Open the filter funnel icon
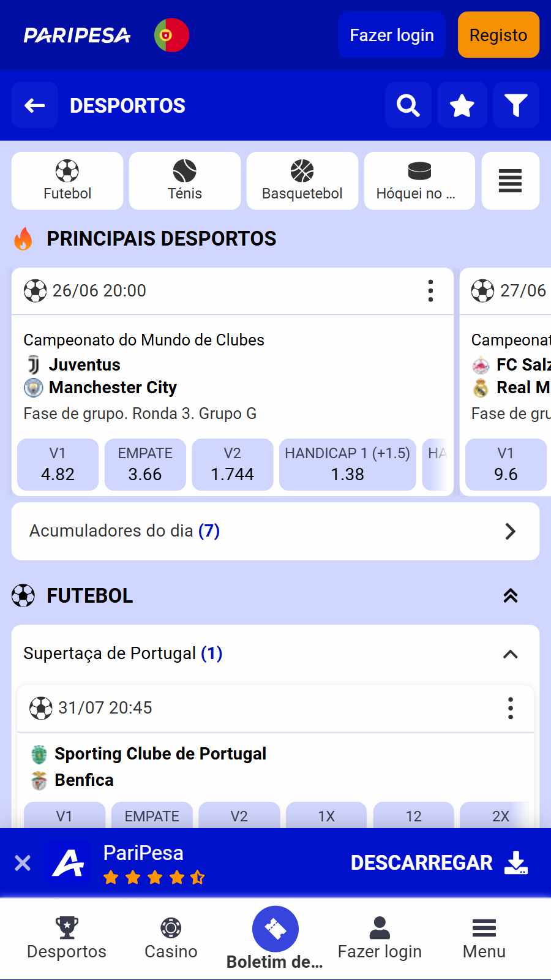Viewport: 551px width, 980px height. (x=515, y=105)
